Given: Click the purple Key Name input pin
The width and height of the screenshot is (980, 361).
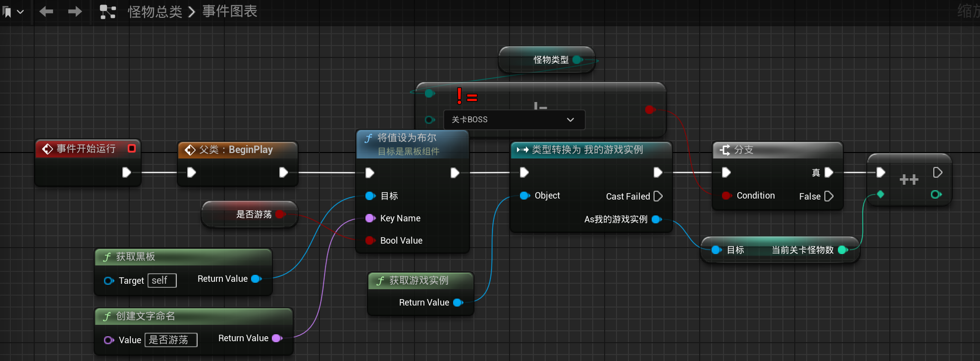Looking at the screenshot, I should tap(369, 218).
